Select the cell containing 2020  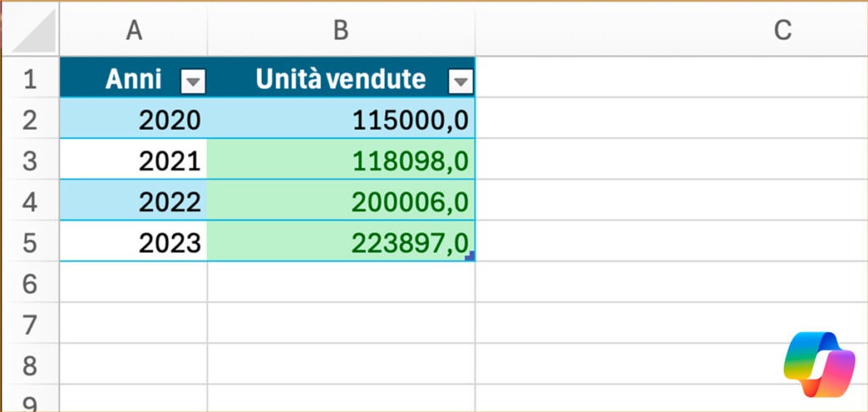[x=133, y=119]
